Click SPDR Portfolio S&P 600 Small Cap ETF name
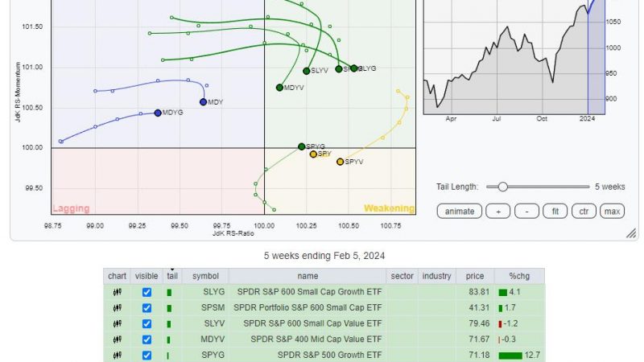The image size is (644, 362). (308, 308)
